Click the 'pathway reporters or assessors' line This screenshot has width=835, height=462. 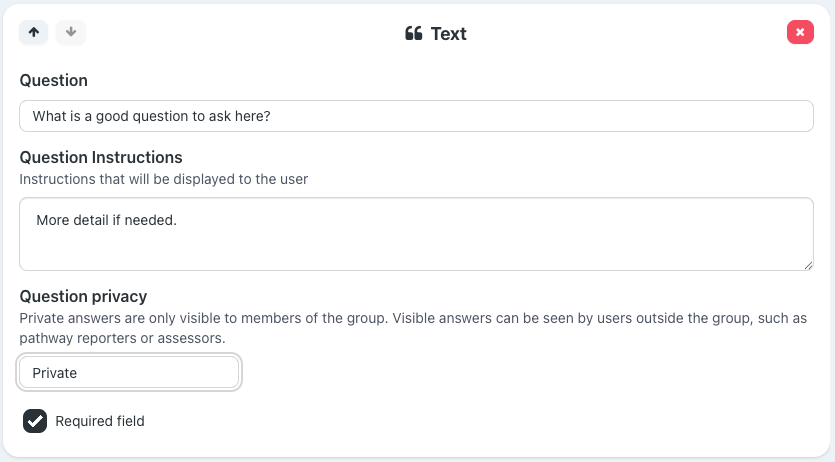coord(122,338)
